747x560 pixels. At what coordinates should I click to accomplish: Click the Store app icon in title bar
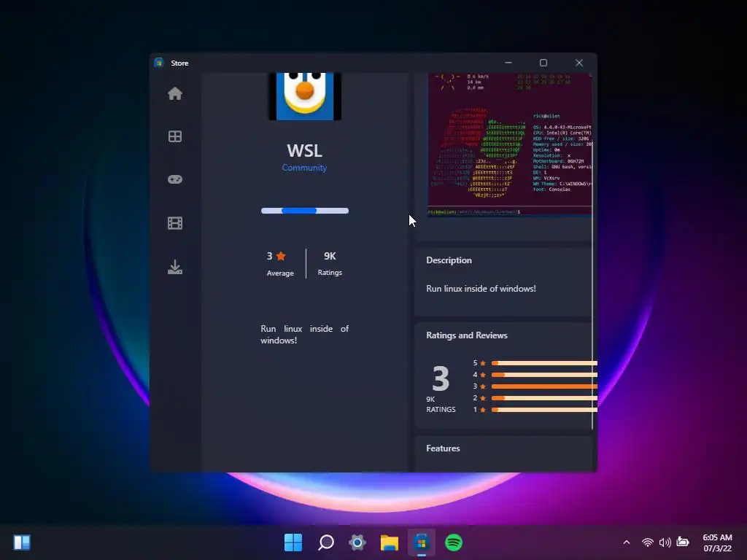[159, 63]
